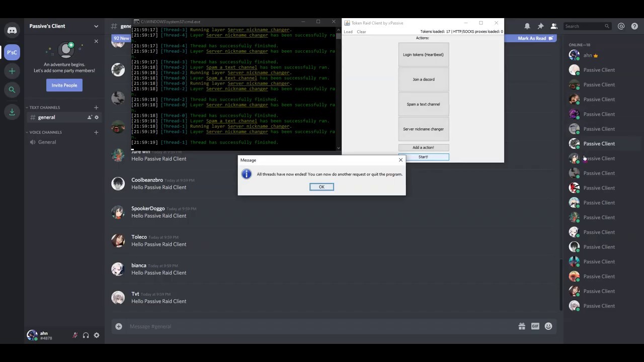Image resolution: width=644 pixels, height=362 pixels.
Task: Click the cmd.exe window vertical scrollbar
Action: tap(338, 88)
